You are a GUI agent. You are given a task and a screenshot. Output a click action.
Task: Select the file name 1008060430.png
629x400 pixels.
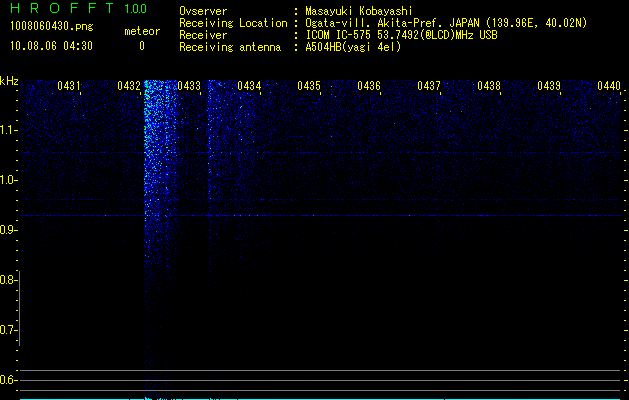[52, 27]
